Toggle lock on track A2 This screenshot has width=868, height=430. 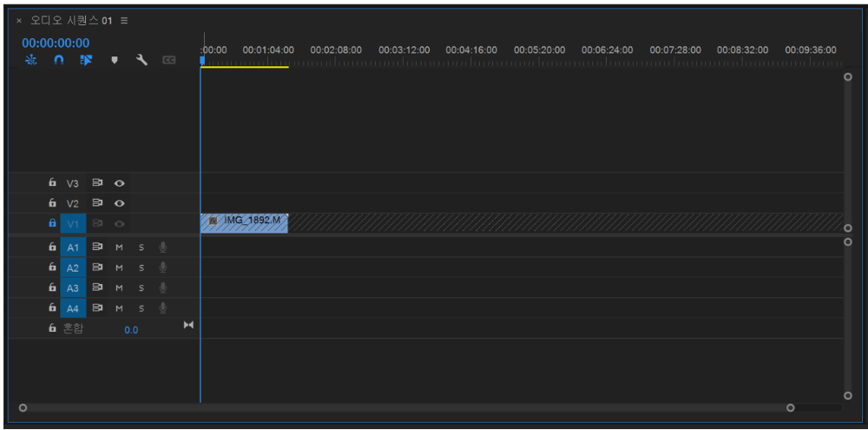pyautogui.click(x=52, y=267)
